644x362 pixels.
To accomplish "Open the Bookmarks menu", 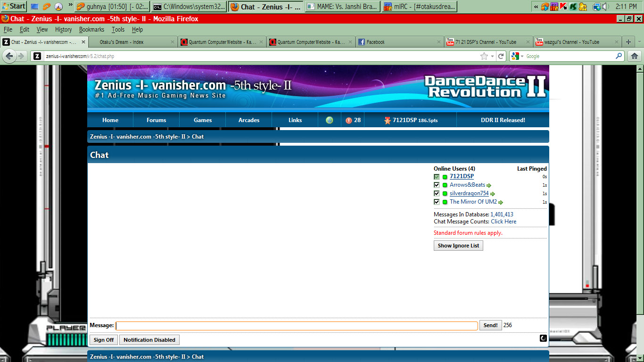I will click(91, 29).
